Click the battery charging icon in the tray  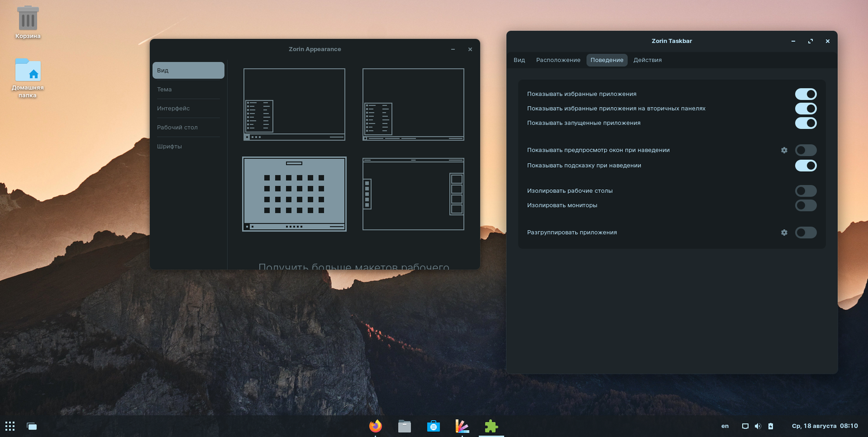pos(771,426)
